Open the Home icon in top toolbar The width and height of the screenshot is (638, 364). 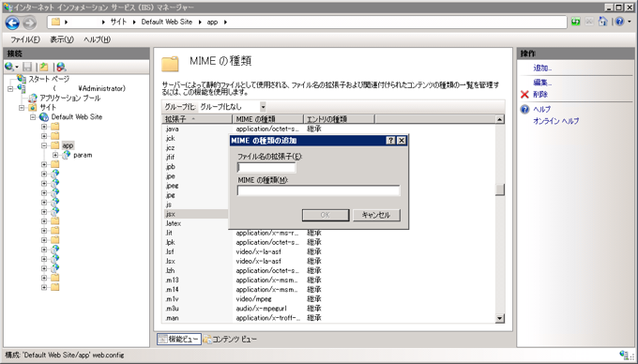point(602,22)
